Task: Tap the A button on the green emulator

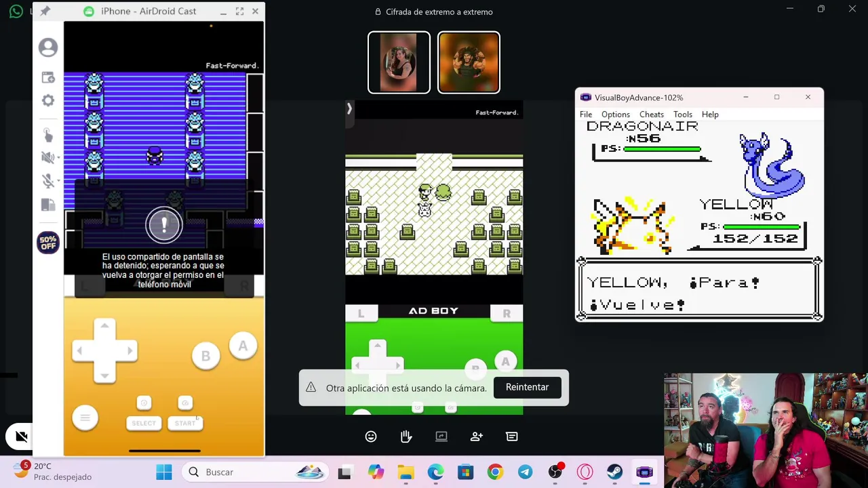Action: (x=505, y=362)
